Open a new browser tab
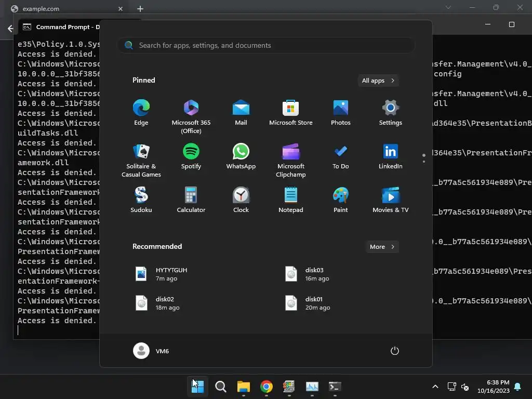Image resolution: width=532 pixels, height=399 pixels. pos(140,9)
